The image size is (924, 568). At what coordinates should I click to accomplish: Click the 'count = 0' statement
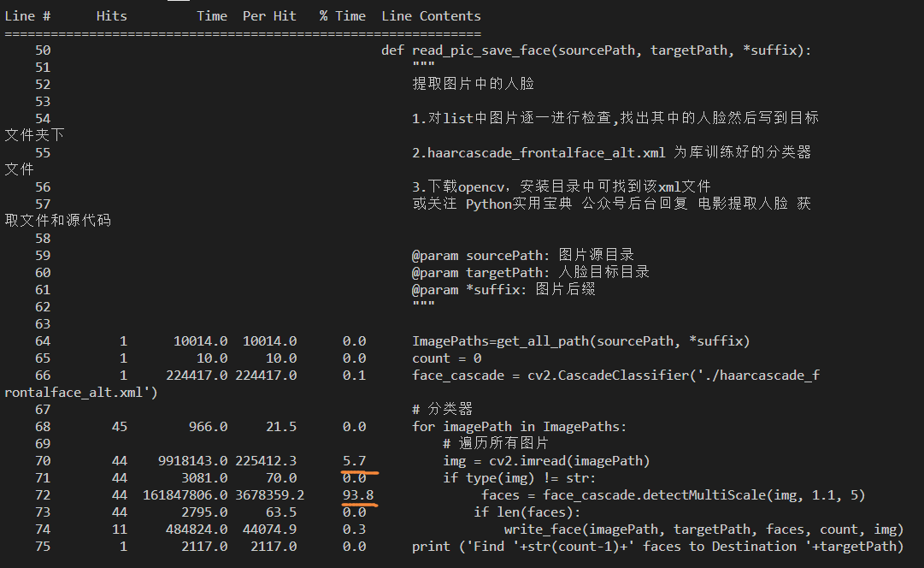(447, 358)
